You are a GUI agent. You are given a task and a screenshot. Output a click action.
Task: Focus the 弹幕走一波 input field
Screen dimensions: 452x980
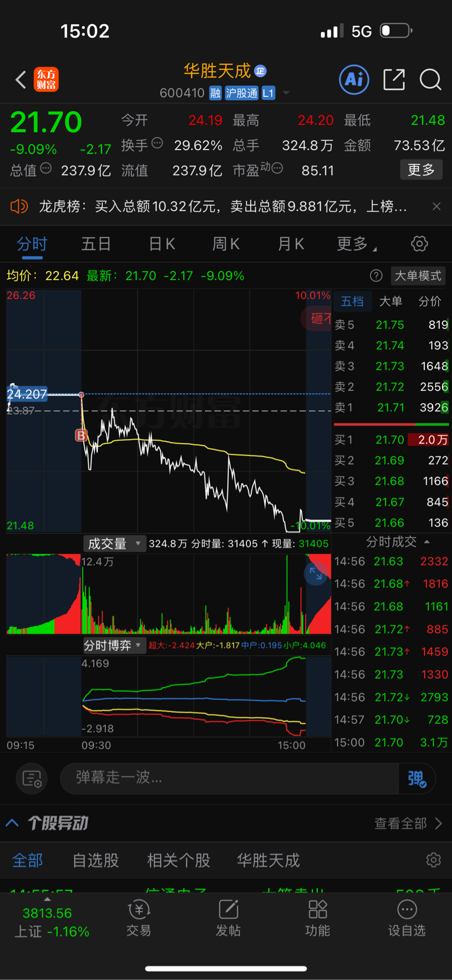click(230, 778)
